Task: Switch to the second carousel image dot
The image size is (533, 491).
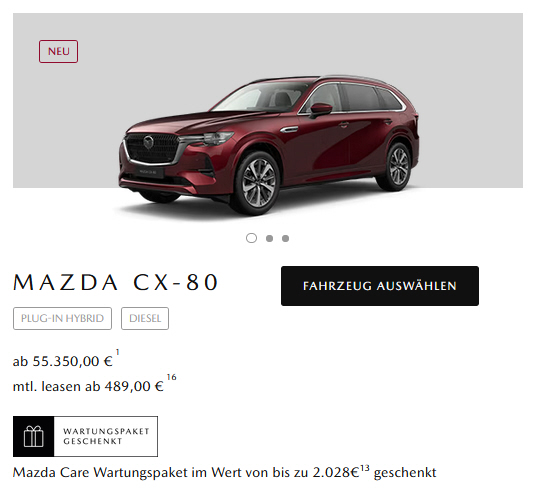Action: click(x=269, y=238)
